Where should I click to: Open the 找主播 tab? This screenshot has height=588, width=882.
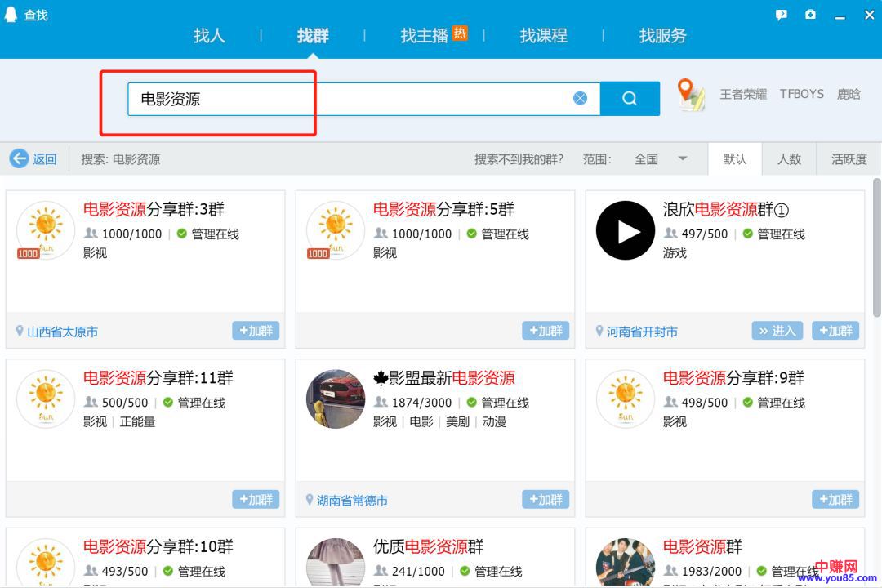click(x=425, y=36)
